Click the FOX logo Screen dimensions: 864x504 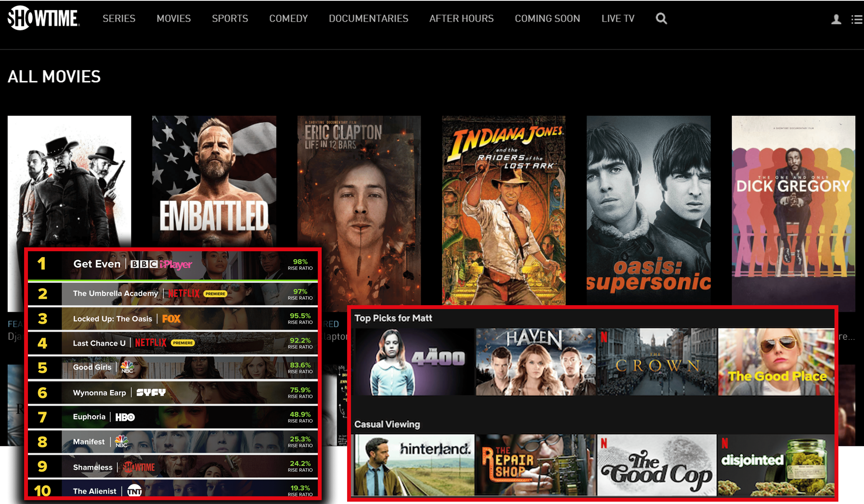[x=171, y=319]
